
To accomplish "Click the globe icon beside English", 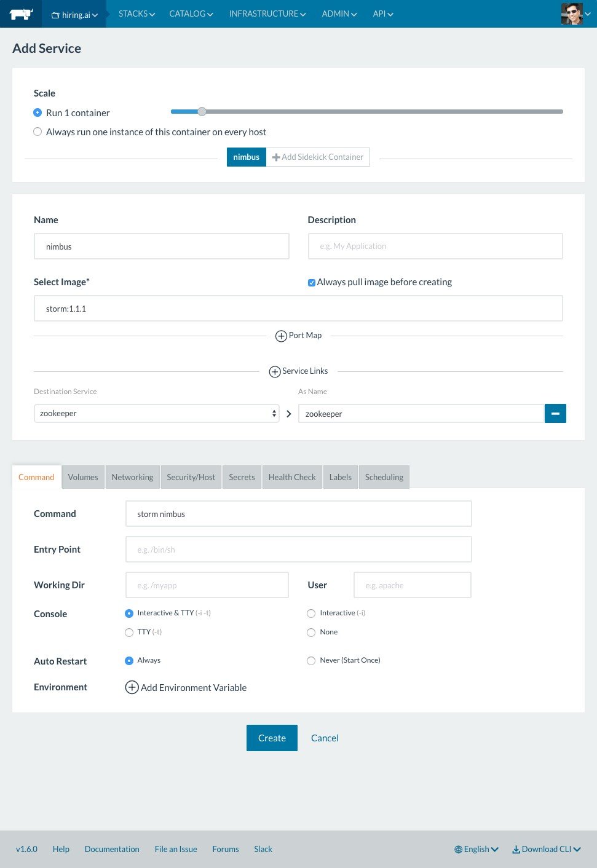I will [x=458, y=850].
